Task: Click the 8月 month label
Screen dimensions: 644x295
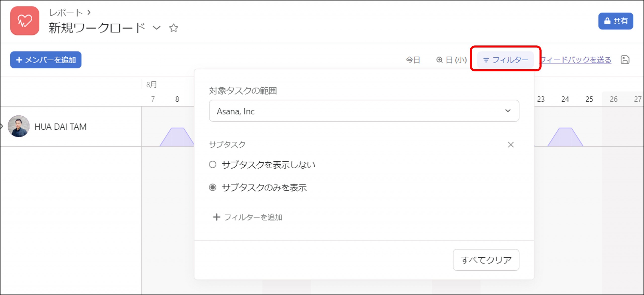Action: coord(152,85)
